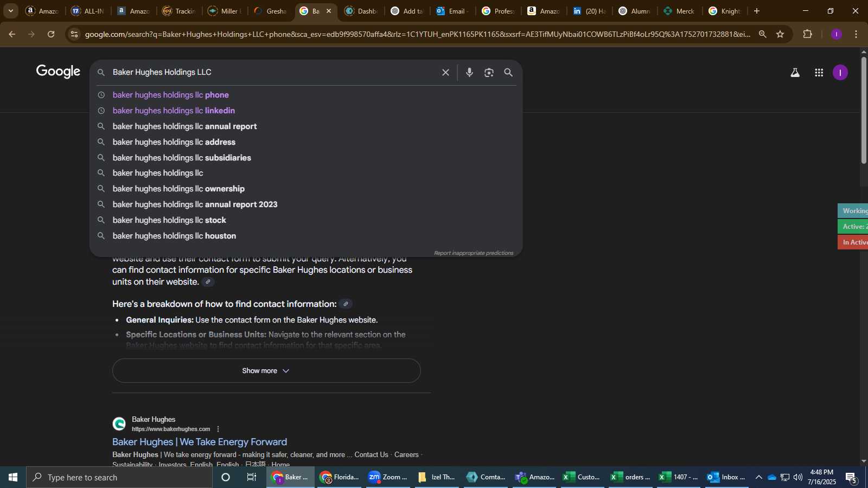View site information icon in address bar
This screenshot has width=868, height=488.
[74, 34]
